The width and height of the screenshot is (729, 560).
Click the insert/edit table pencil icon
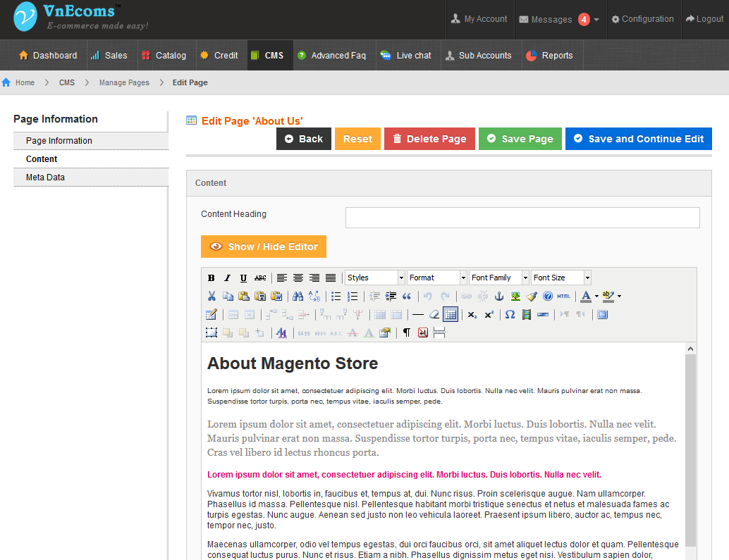(211, 314)
